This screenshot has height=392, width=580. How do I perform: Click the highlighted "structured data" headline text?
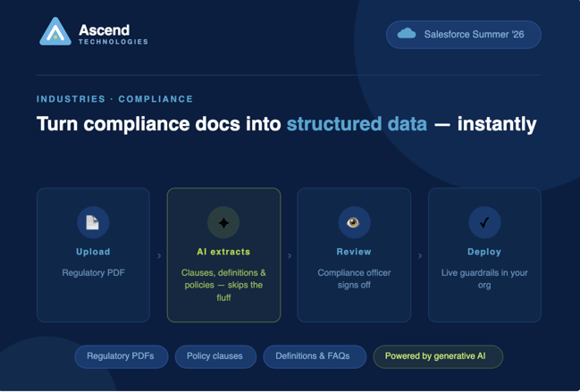click(x=357, y=124)
